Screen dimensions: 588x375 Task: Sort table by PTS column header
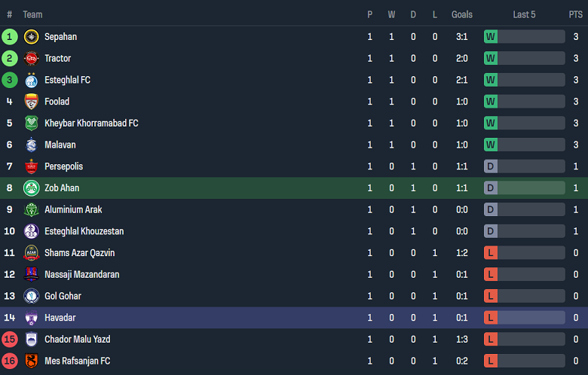click(x=575, y=14)
